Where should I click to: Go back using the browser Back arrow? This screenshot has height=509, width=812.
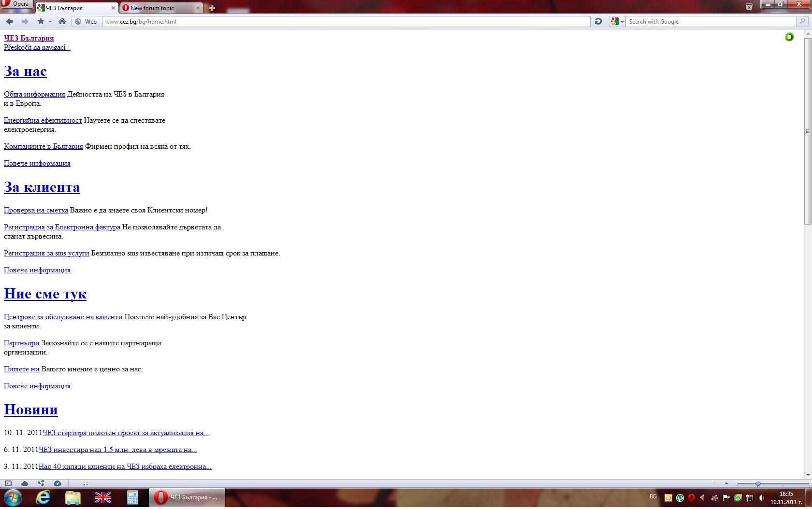10,21
